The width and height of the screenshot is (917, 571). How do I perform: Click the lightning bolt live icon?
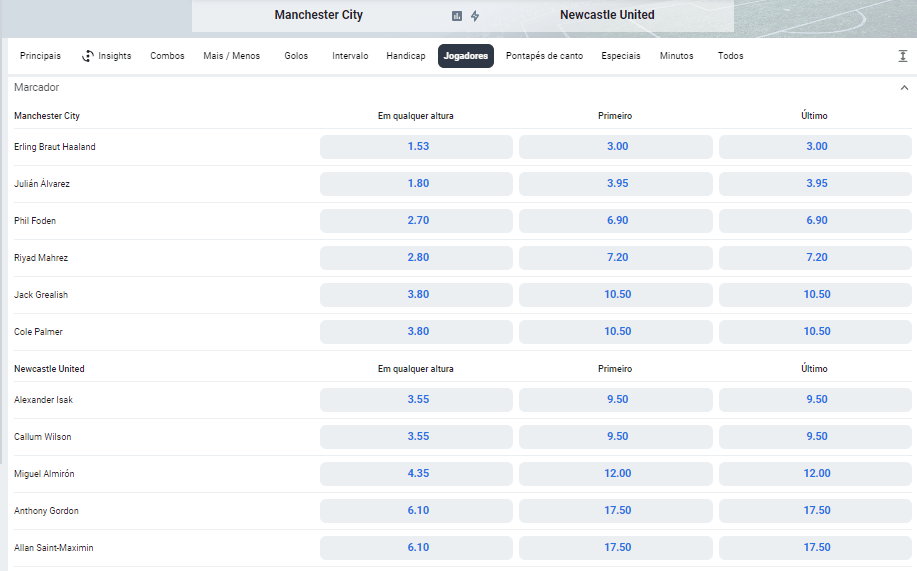tap(475, 16)
